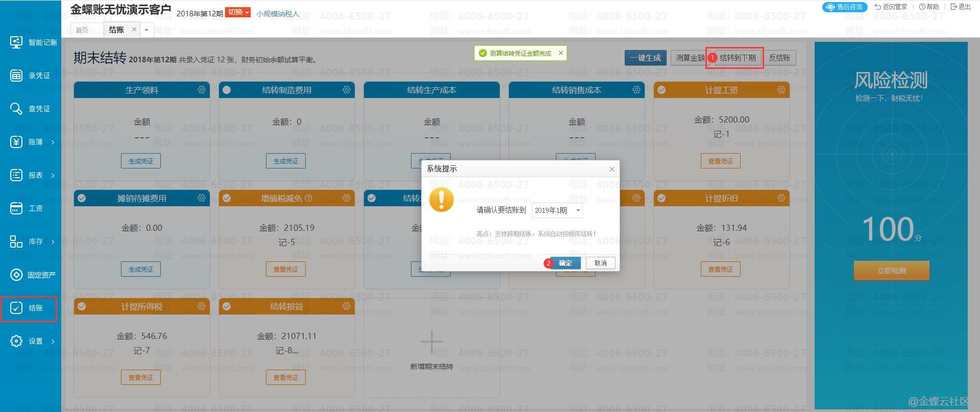980x412 pixels.
Task: Click the 新增期末结转 add card
Action: coord(431,347)
